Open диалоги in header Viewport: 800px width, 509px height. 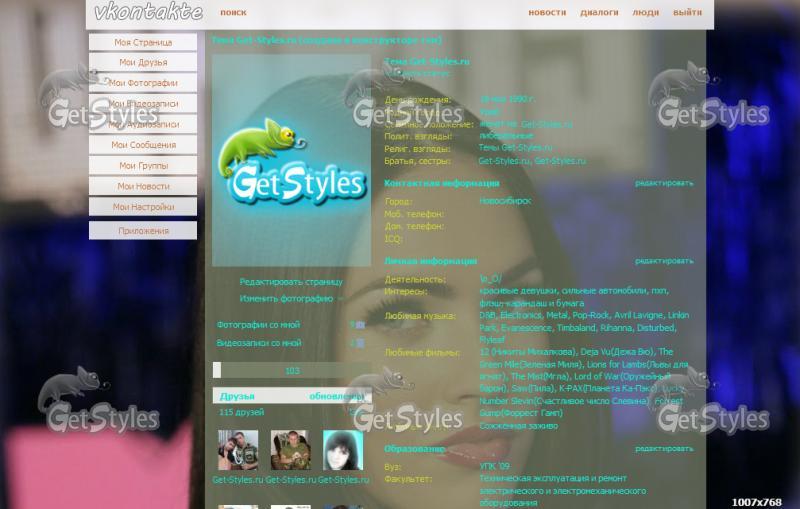pyautogui.click(x=599, y=12)
